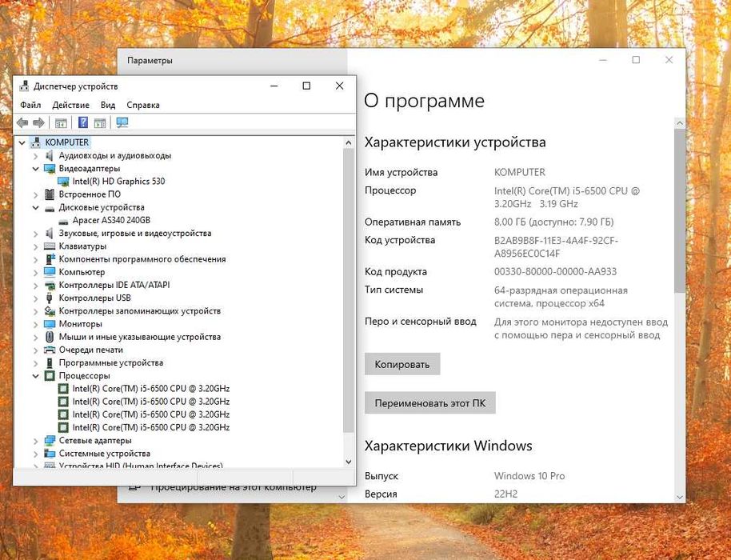Click the Параметры sidebar scroll down arrow
Viewport: 731px width, 560px height.
coord(342,497)
